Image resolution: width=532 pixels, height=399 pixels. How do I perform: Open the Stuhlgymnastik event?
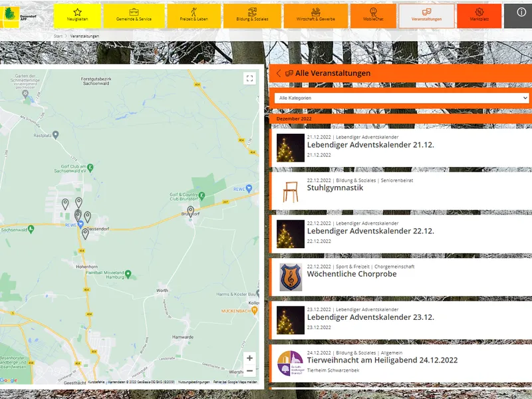(402, 191)
